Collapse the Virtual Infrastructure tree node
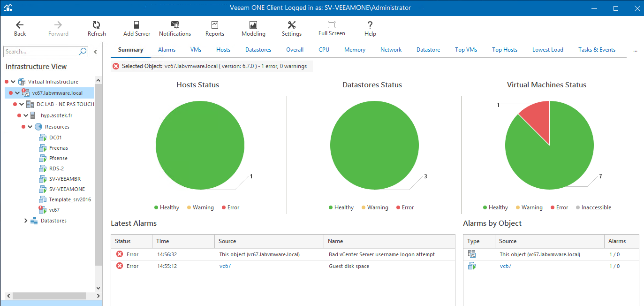The width and height of the screenshot is (644, 306). click(x=13, y=82)
